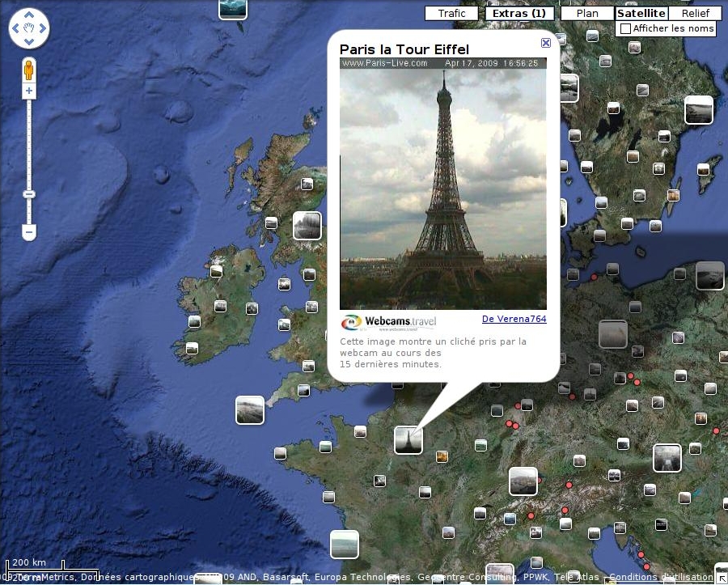The width and height of the screenshot is (728, 585).
Task: Pan the map east using the right arrow
Action: pos(41,29)
